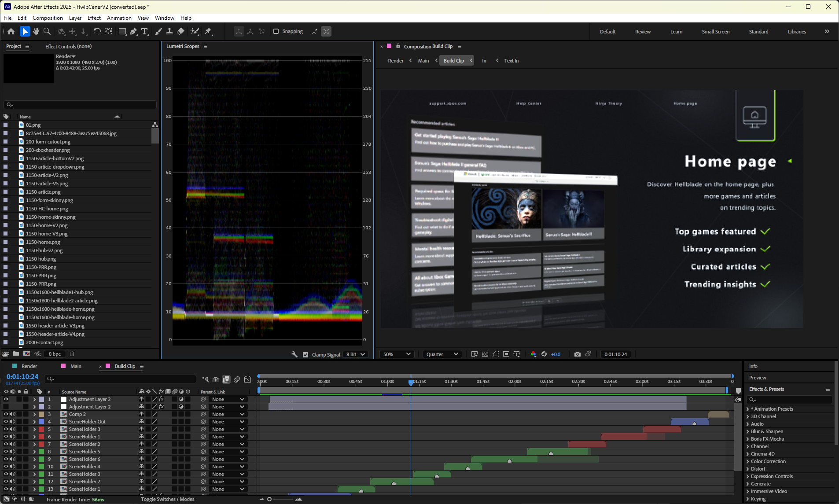Switch to the Main timeline tab
Screen dimensions: 839x504
76,366
